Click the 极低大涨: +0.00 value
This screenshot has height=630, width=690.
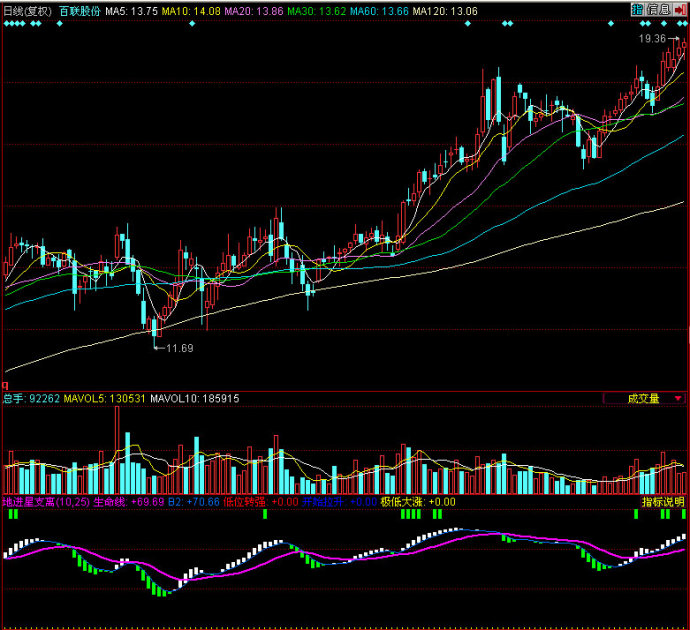(418, 502)
